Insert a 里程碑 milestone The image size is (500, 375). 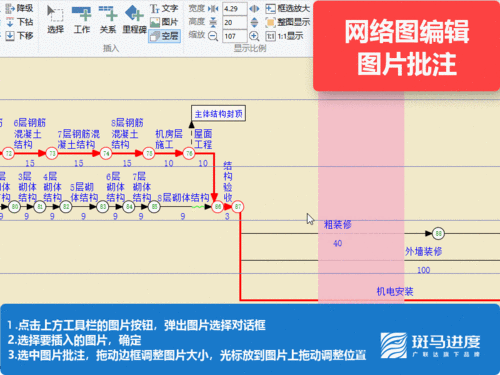click(x=134, y=19)
